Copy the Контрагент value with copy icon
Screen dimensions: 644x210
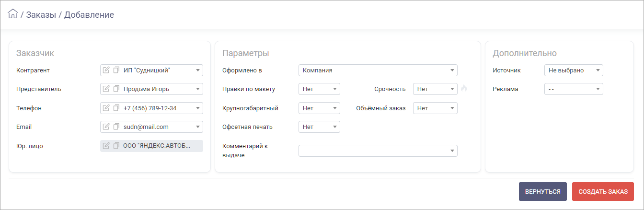[x=115, y=70]
